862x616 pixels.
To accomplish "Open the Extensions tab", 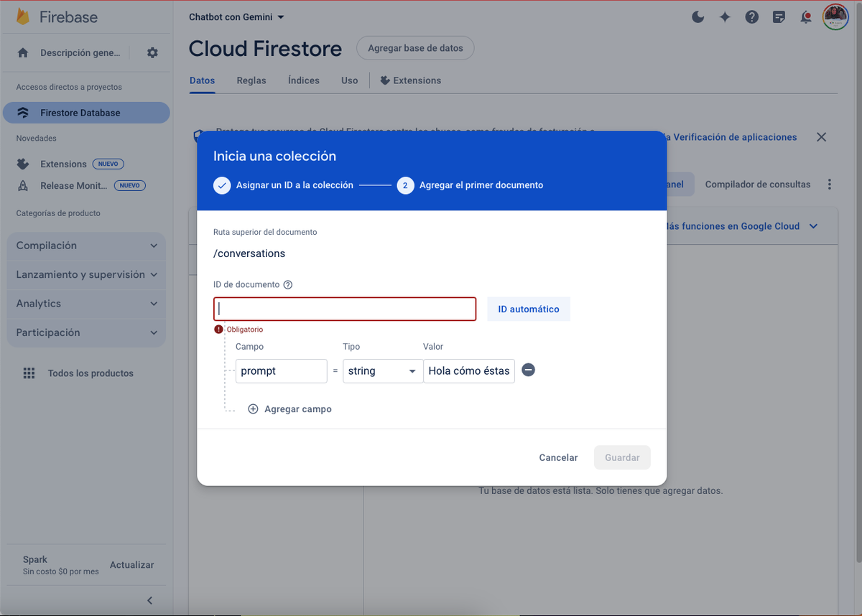I will pos(411,80).
